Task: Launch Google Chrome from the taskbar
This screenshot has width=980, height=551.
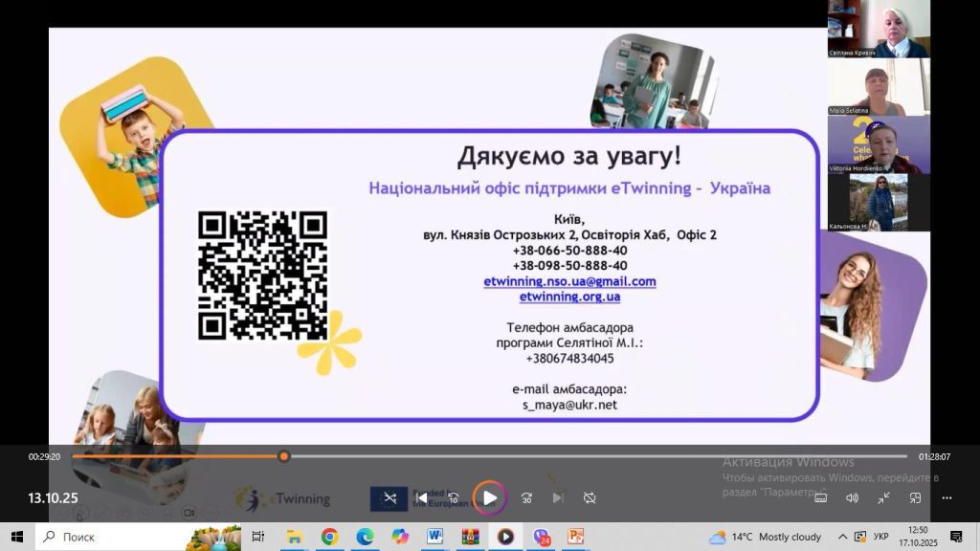Action: point(329,537)
